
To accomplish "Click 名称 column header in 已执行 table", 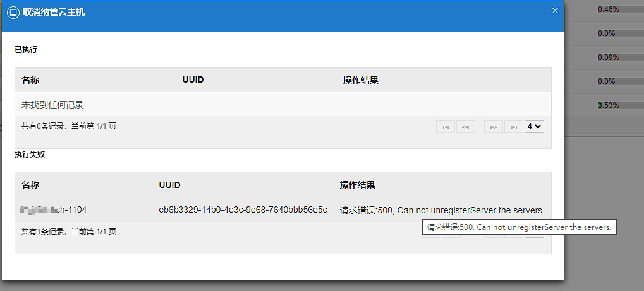I will (30, 80).
